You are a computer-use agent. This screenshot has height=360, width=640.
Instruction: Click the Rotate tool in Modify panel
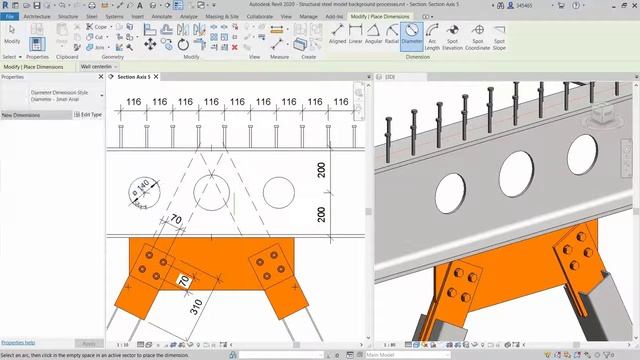tap(183, 44)
